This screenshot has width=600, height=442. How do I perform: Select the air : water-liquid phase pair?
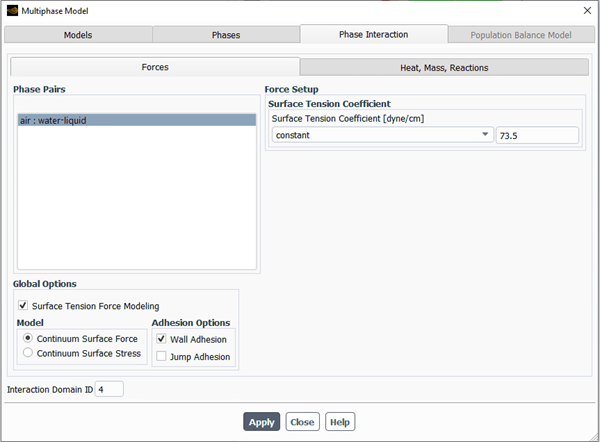(136, 120)
